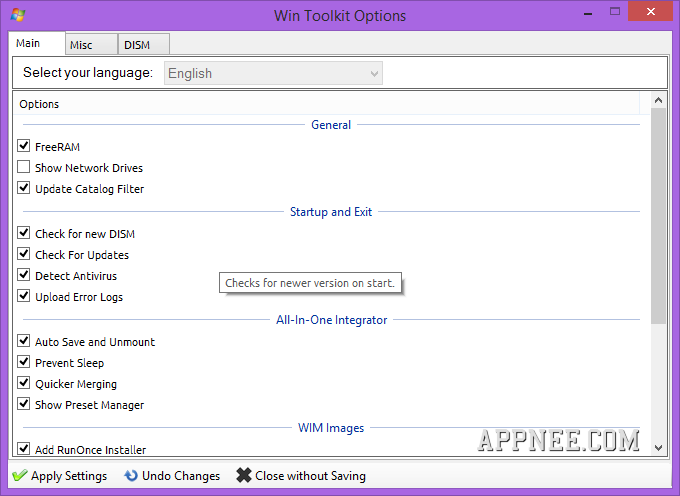
Task: Click the options list scrollbar thumb
Action: coord(658,216)
